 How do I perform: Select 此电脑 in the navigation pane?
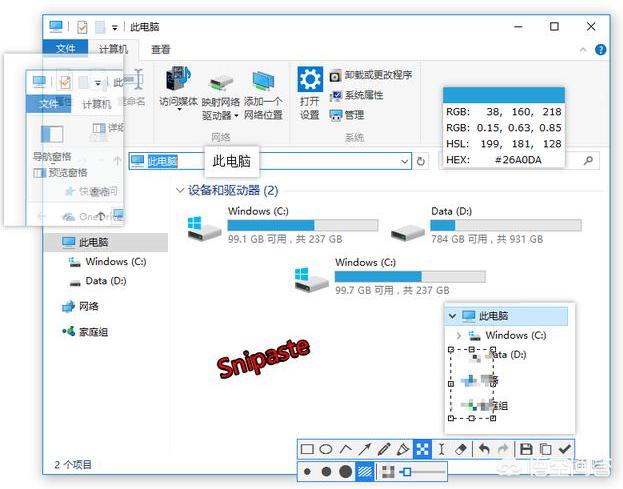(x=106, y=242)
